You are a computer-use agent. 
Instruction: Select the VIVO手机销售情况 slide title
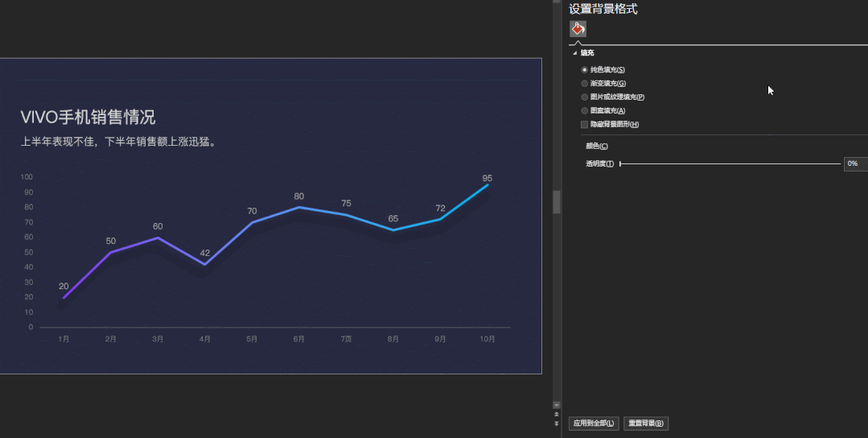[x=88, y=118]
